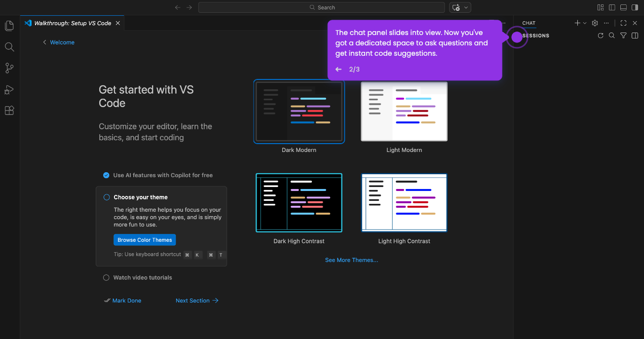Toggle the secondary side bar
This screenshot has height=339, width=644.
click(x=635, y=7)
